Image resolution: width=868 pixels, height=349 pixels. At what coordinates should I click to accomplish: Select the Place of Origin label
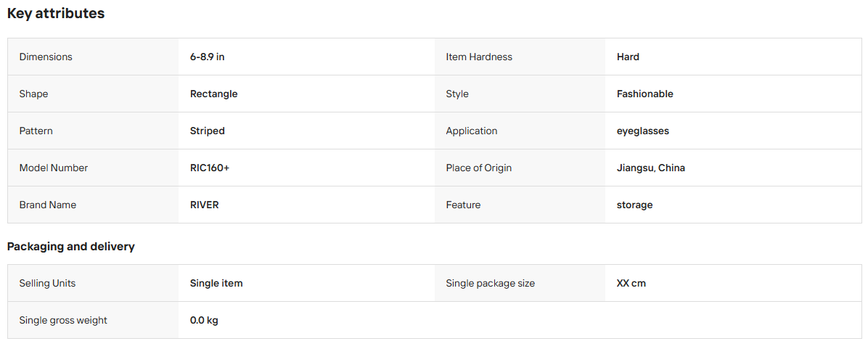(x=479, y=168)
